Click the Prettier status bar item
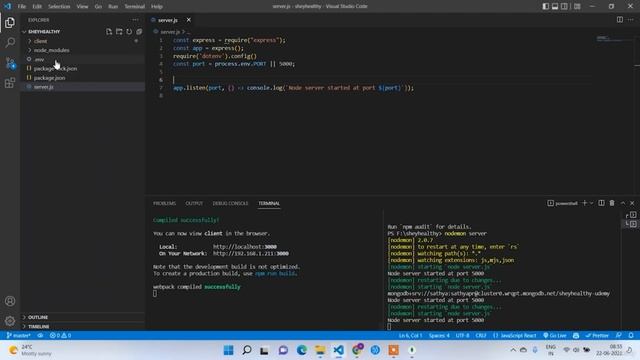 tap(597, 336)
